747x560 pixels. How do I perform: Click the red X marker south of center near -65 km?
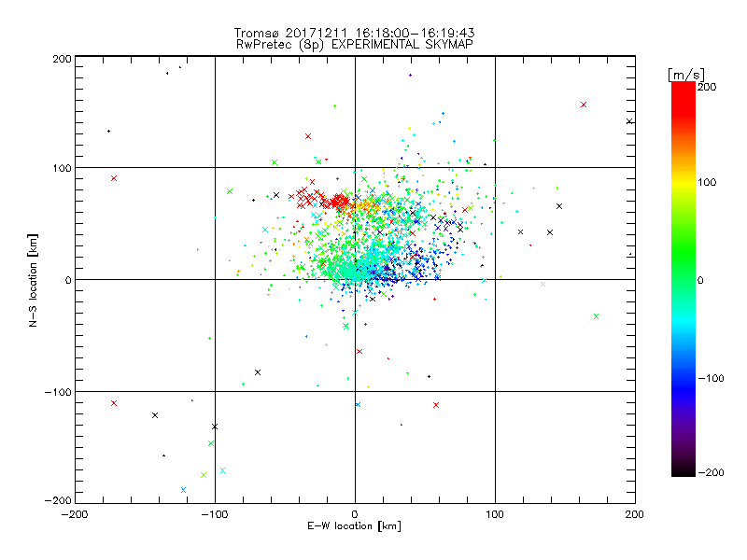click(359, 352)
